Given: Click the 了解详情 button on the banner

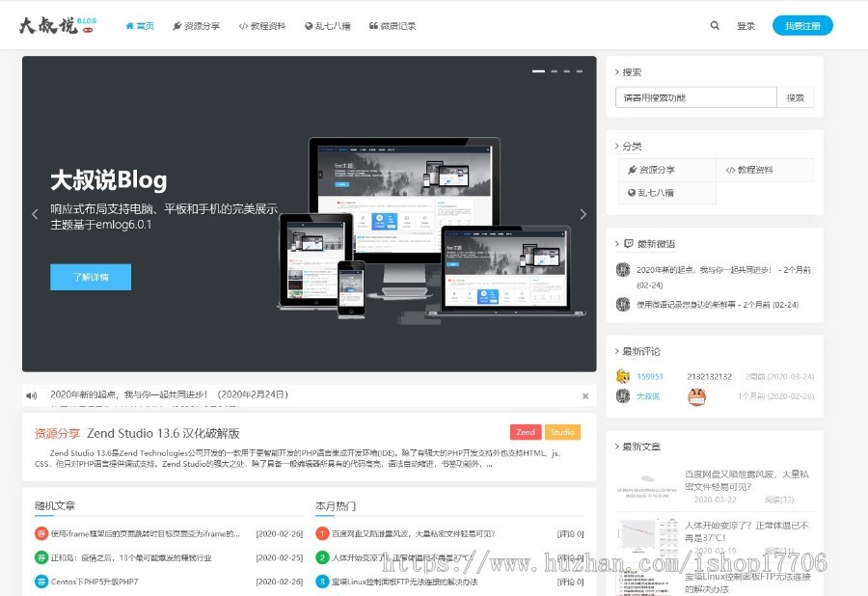Looking at the screenshot, I should (x=90, y=277).
